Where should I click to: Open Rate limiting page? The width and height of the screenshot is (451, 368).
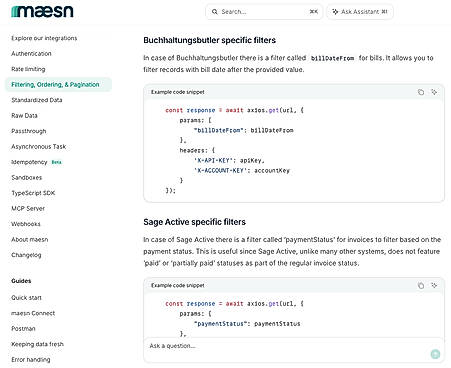click(x=28, y=69)
